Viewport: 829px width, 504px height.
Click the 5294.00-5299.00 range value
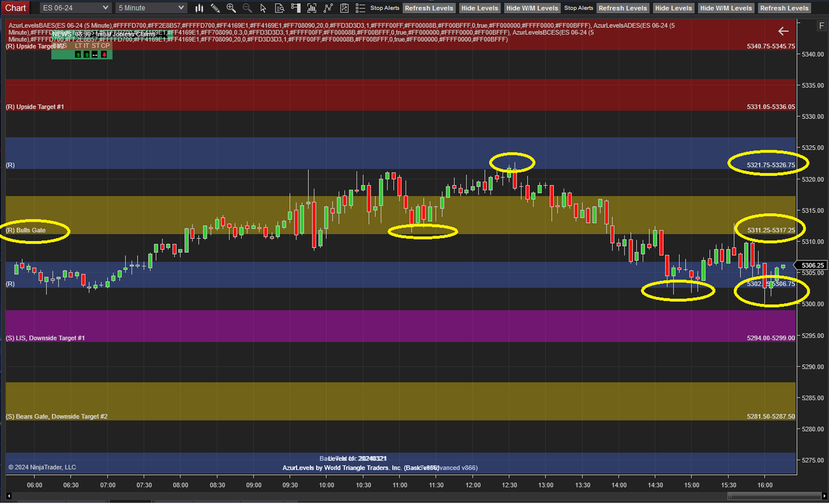771,338
